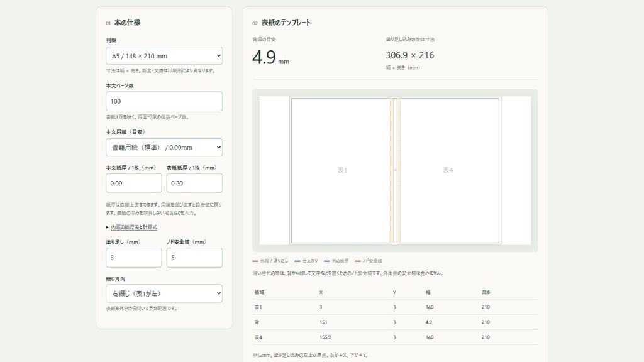Click the 本文紙厚 field showing 0.09
The image size is (644, 362).
click(133, 183)
